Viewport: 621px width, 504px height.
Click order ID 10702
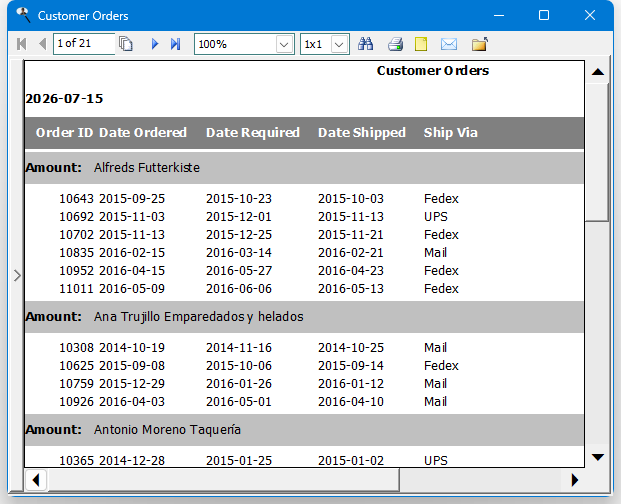click(x=76, y=234)
